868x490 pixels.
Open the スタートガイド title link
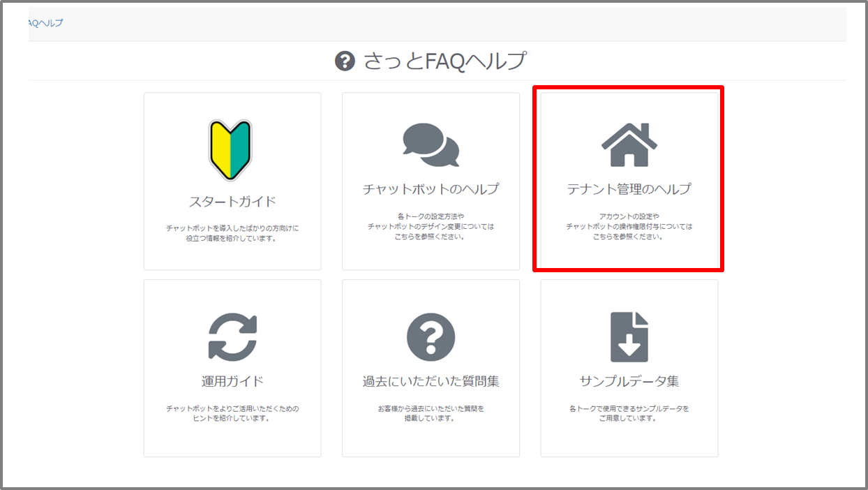232,202
